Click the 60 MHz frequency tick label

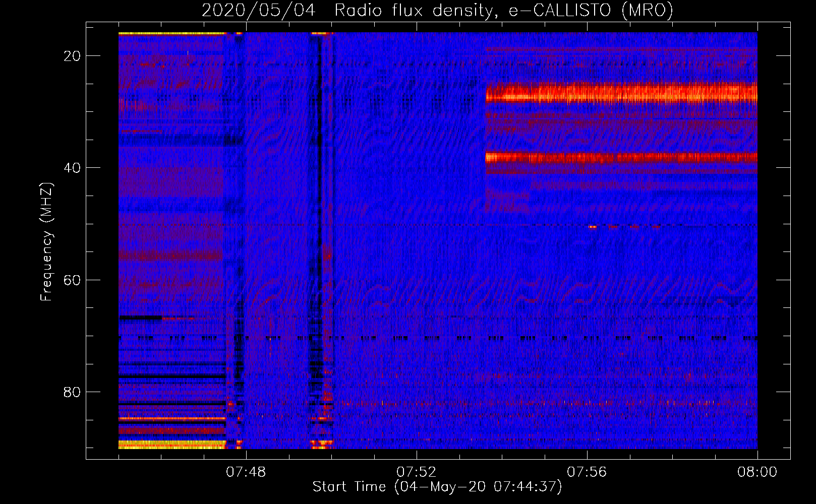pos(72,280)
